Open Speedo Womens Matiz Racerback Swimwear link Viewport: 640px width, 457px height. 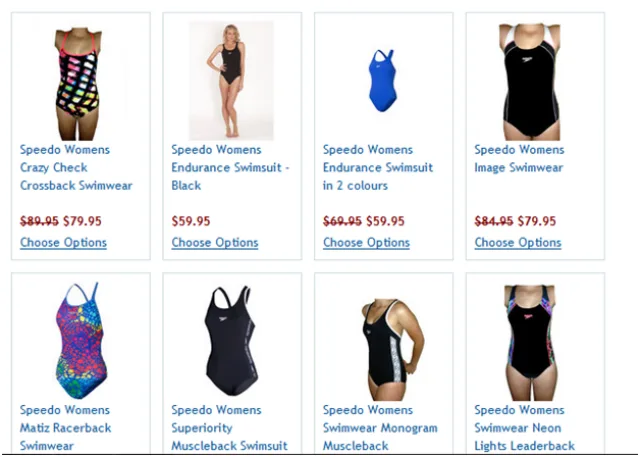coord(65,428)
